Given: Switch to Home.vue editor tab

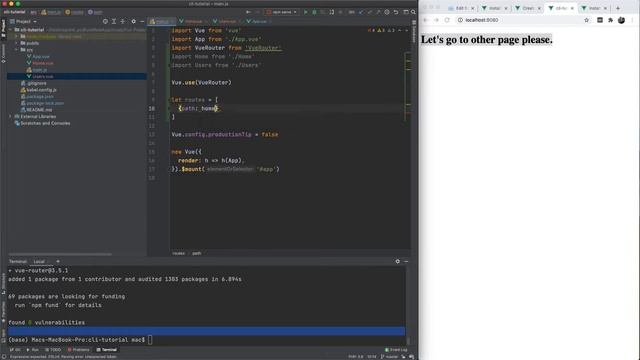Looking at the screenshot, I should pos(193,21).
